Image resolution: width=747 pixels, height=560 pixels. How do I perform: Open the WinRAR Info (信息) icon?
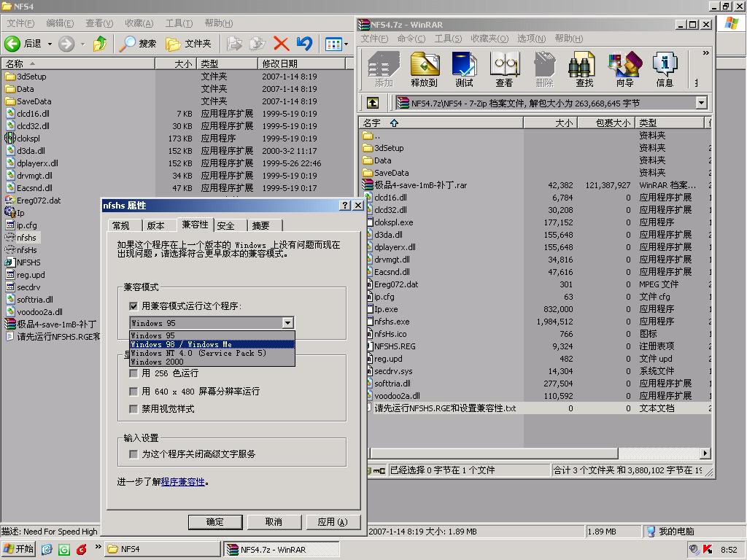(665, 69)
